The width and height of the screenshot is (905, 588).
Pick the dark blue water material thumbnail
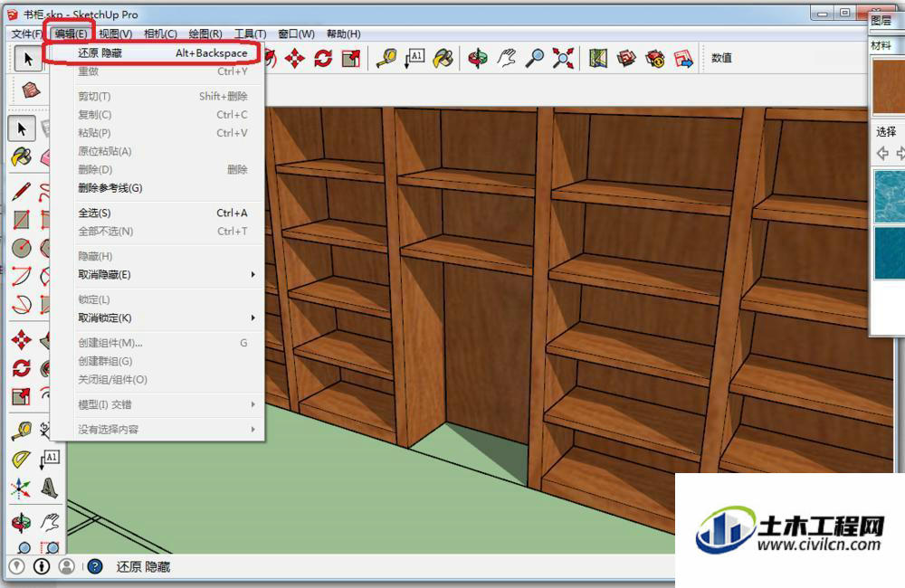tap(889, 252)
